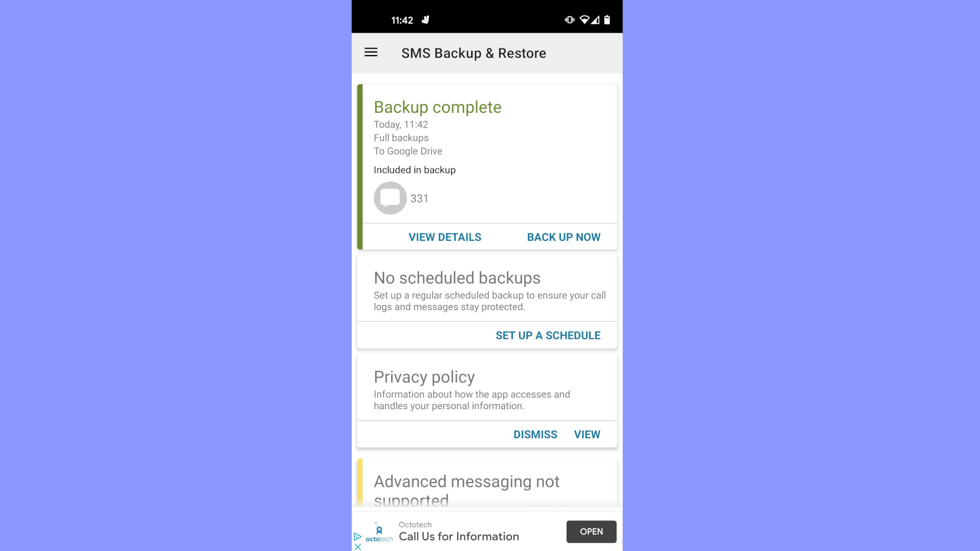980x551 pixels.
Task: Tap the battery status icon
Action: tap(606, 19)
